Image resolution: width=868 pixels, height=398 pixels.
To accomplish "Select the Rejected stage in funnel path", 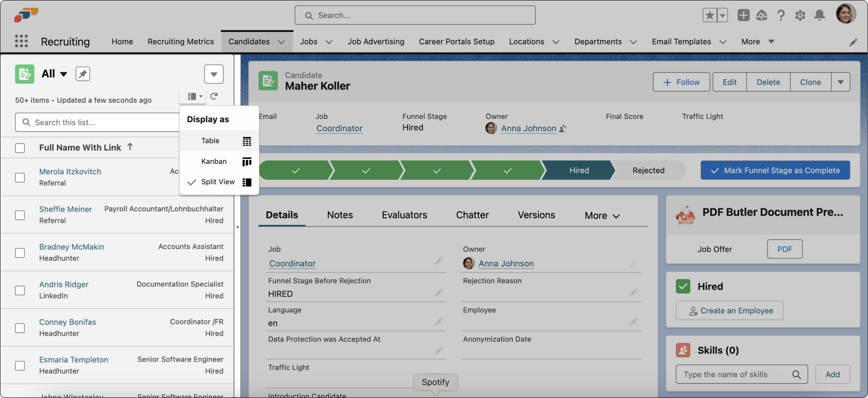I will tap(648, 170).
